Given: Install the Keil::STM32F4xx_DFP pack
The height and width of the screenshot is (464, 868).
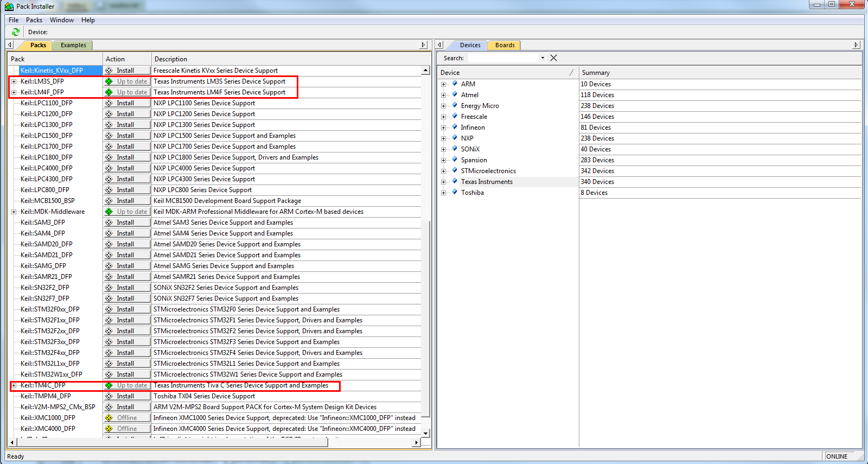Looking at the screenshot, I should click(127, 353).
